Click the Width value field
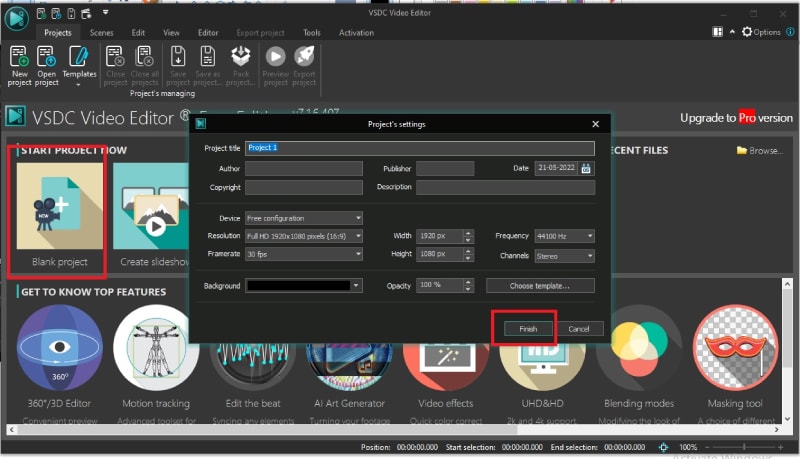The width and height of the screenshot is (800, 459). coord(440,236)
